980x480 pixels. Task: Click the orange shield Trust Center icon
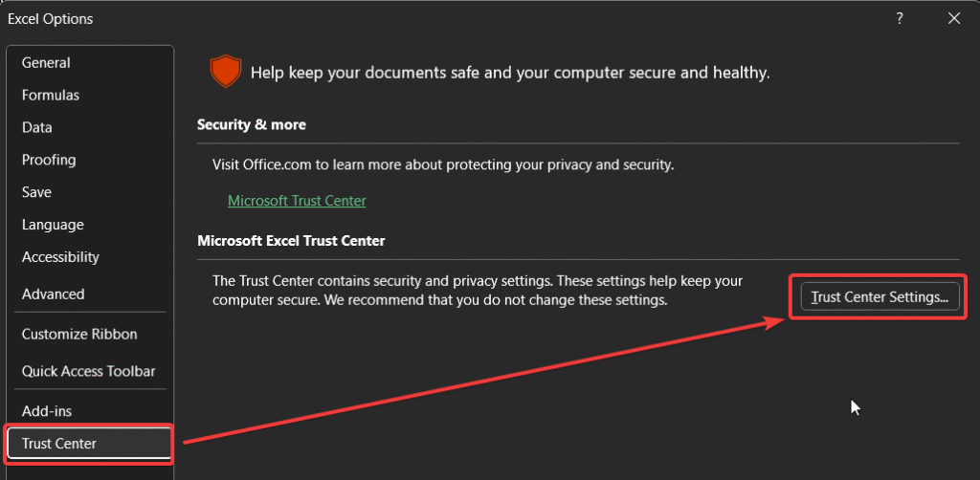[x=225, y=72]
